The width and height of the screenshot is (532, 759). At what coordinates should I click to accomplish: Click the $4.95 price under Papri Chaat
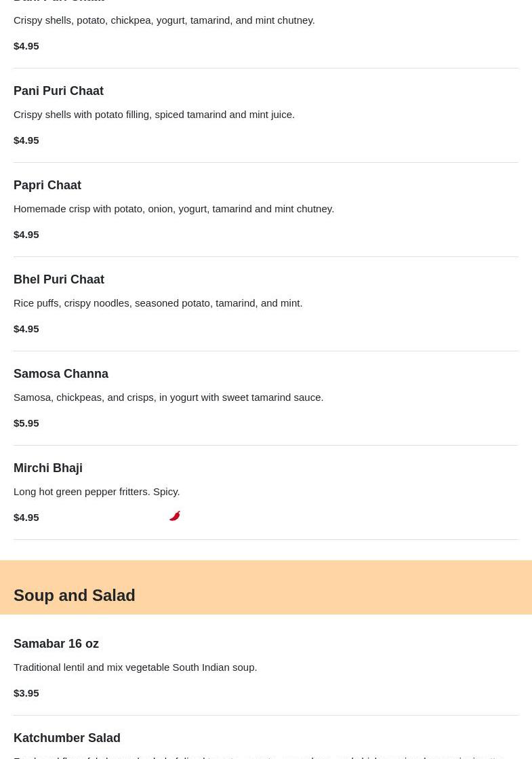(26, 234)
